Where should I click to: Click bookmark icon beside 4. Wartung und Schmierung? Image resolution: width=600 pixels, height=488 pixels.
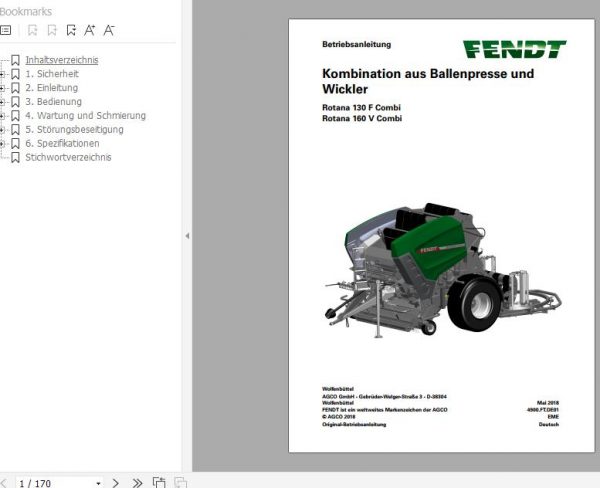15,116
